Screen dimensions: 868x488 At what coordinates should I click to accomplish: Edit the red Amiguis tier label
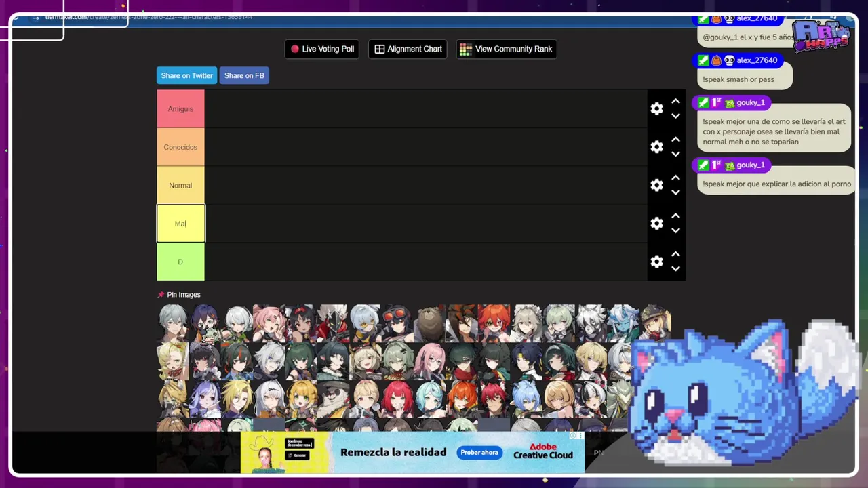coord(180,109)
